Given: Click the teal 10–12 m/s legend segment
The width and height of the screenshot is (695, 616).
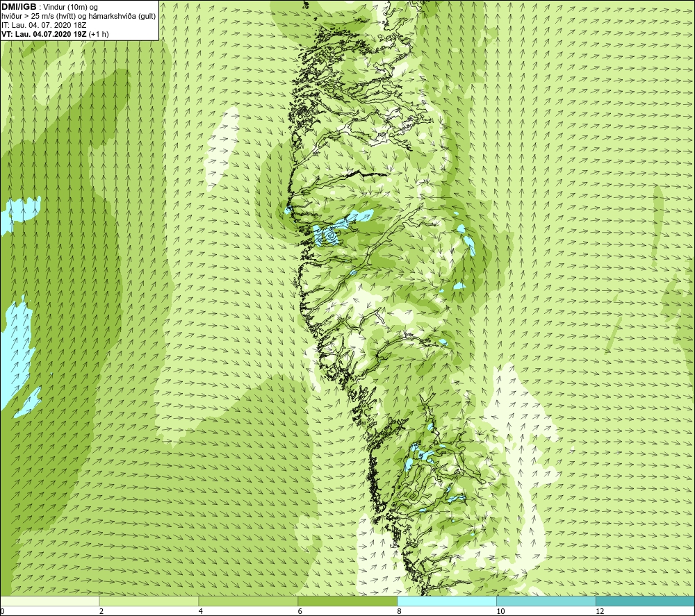Looking at the screenshot, I should 546,601.
